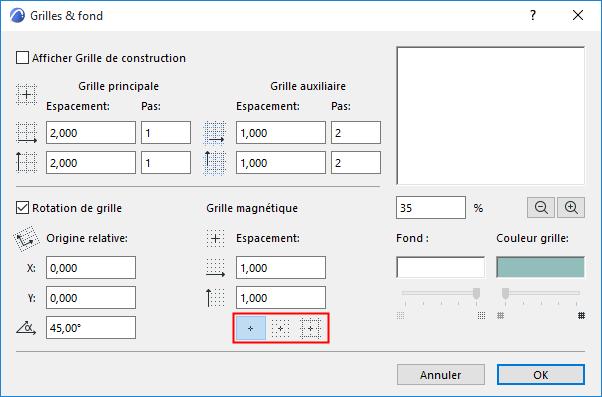Open the Fond background color swatch

tap(440, 267)
